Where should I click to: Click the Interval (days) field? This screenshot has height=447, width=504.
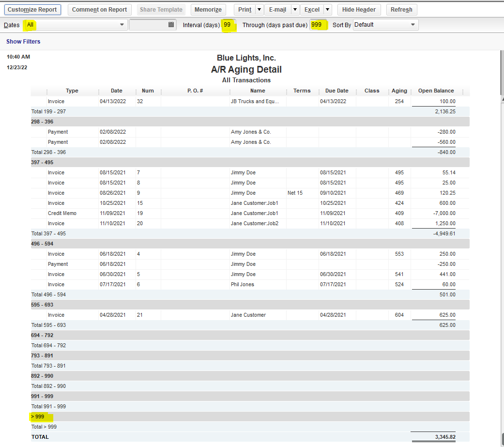coord(228,25)
